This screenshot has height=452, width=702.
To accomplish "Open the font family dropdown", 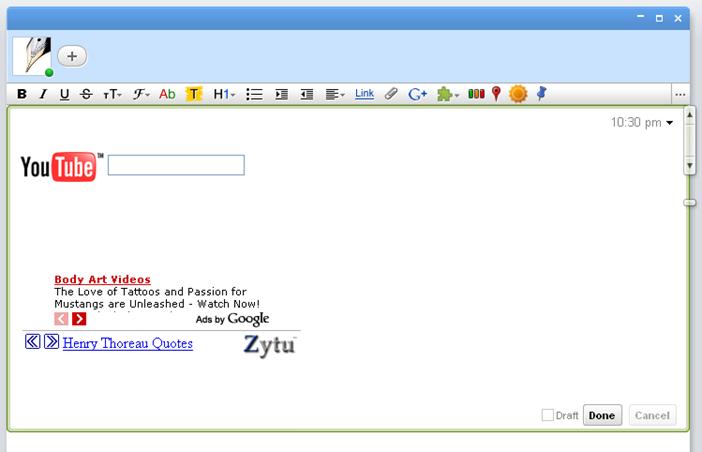I will pyautogui.click(x=141, y=94).
